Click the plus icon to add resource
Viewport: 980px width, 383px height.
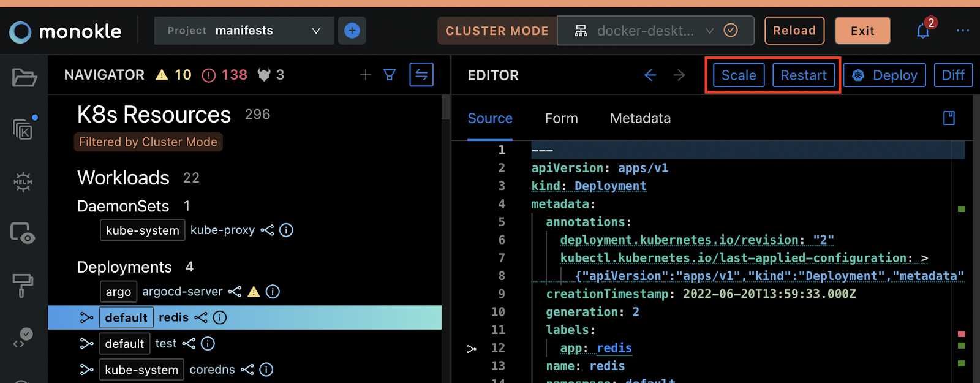(366, 75)
